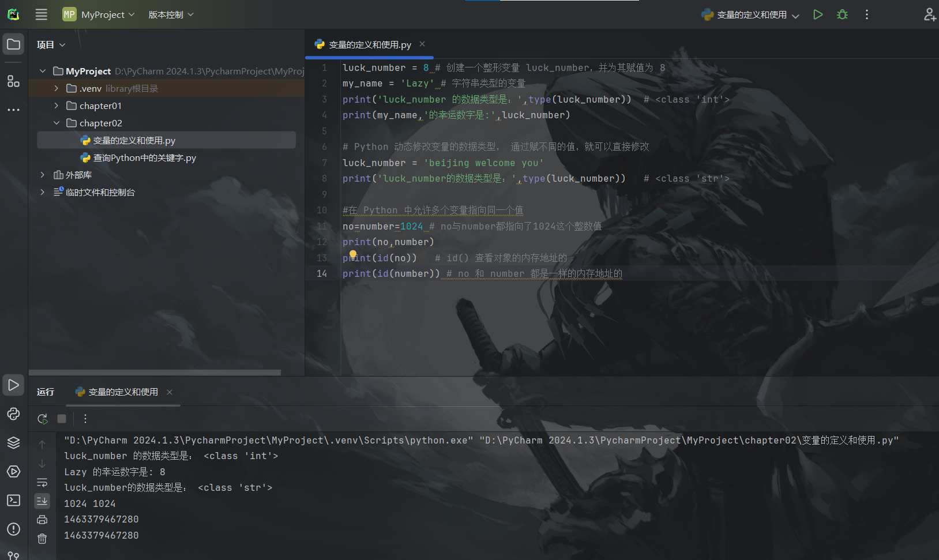This screenshot has height=560, width=939.
Task: Close the 变量的定义和使用 run tab
Action: pyautogui.click(x=170, y=392)
